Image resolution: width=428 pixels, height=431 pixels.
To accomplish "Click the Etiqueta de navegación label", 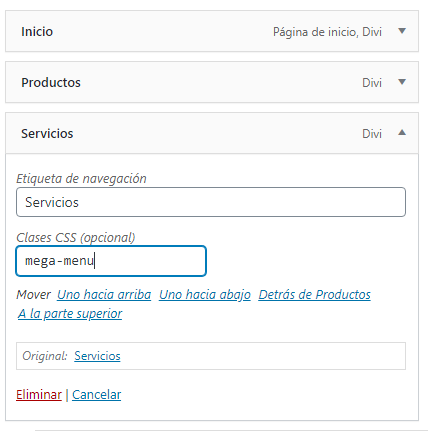I will pos(81,179).
